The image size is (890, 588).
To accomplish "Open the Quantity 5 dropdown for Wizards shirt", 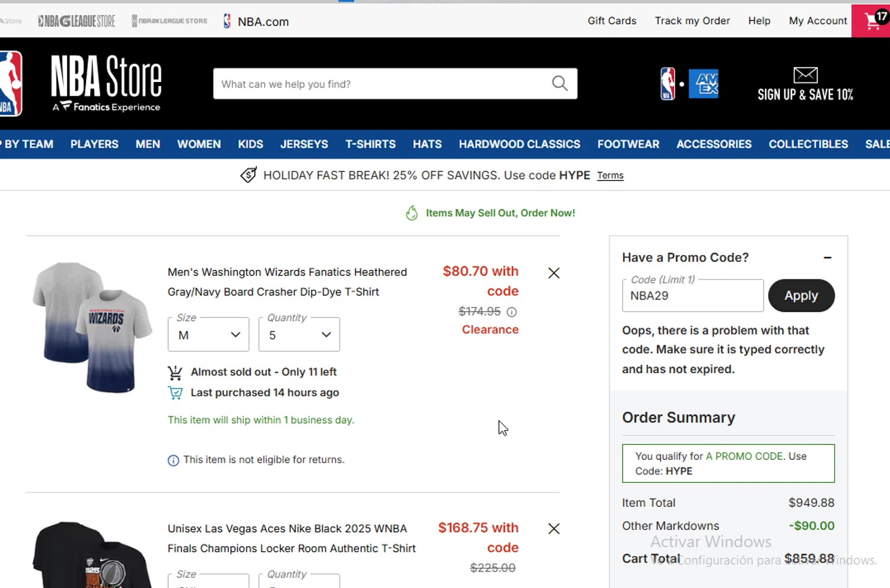I will coord(299,335).
